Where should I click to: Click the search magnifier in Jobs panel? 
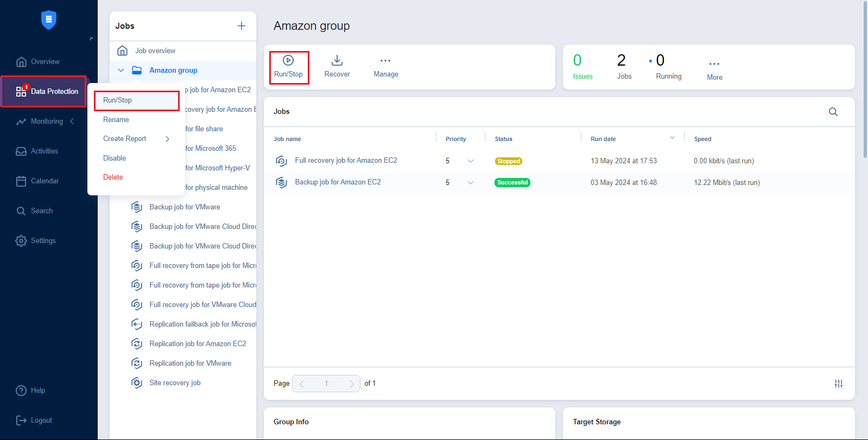tap(833, 112)
